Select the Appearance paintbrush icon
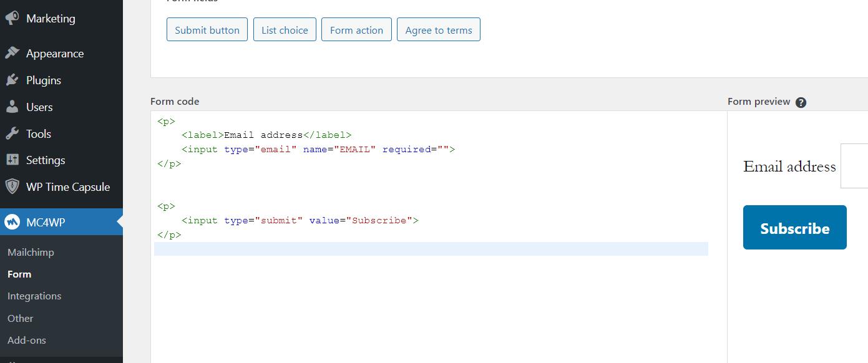Screen dimensions: 868x363 coord(14,53)
